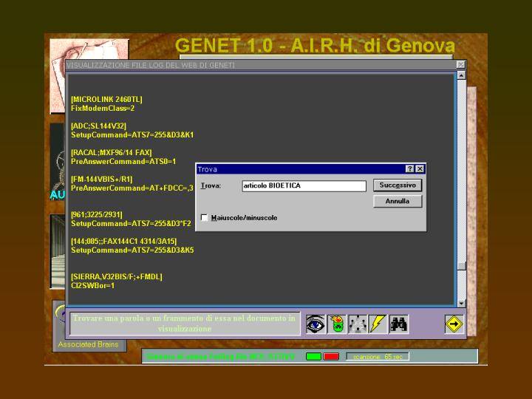
Task: Click the [SIERRA,V32BIS/F;+FMDL] log line
Action: coord(117,277)
